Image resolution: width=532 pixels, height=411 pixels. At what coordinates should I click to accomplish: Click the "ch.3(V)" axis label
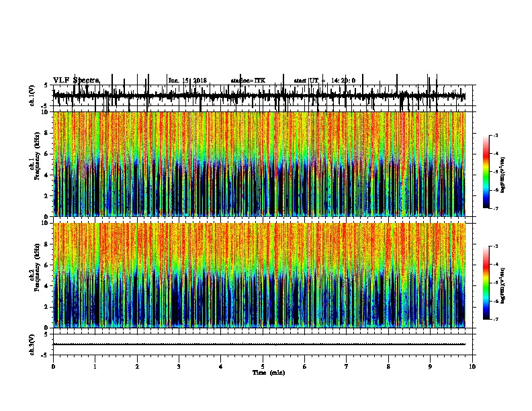tap(32, 345)
